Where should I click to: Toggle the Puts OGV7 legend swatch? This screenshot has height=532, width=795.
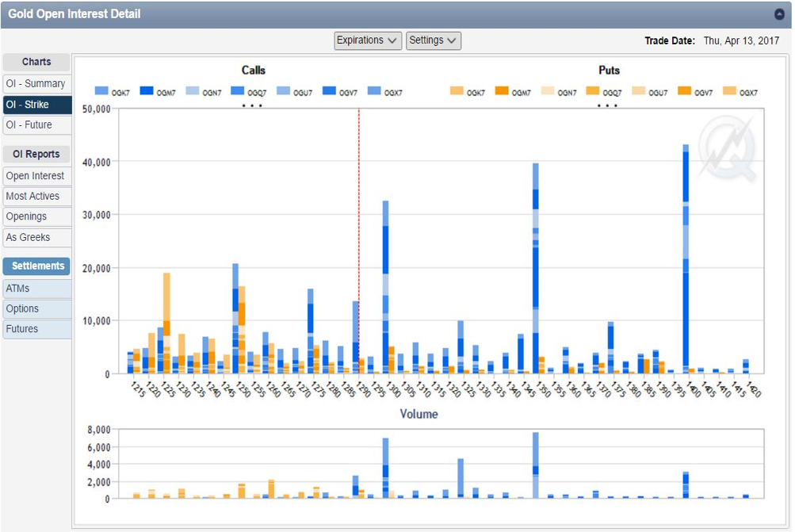[x=685, y=90]
